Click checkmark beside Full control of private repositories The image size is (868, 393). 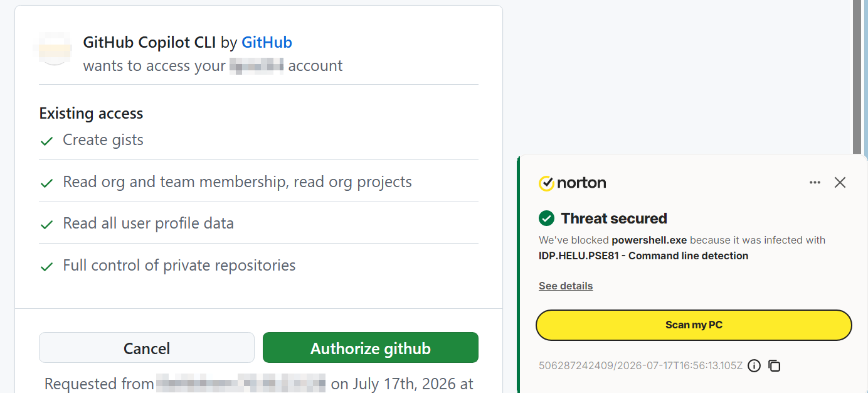46,267
